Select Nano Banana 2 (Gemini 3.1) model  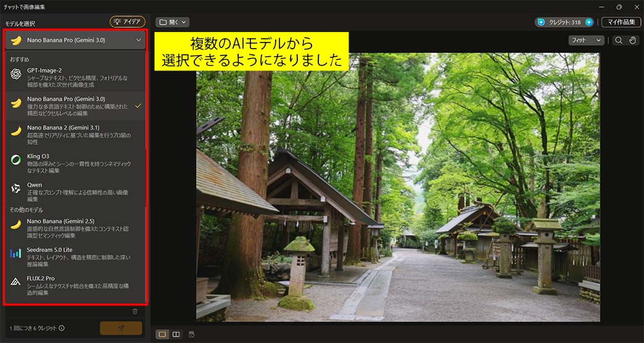pos(75,134)
